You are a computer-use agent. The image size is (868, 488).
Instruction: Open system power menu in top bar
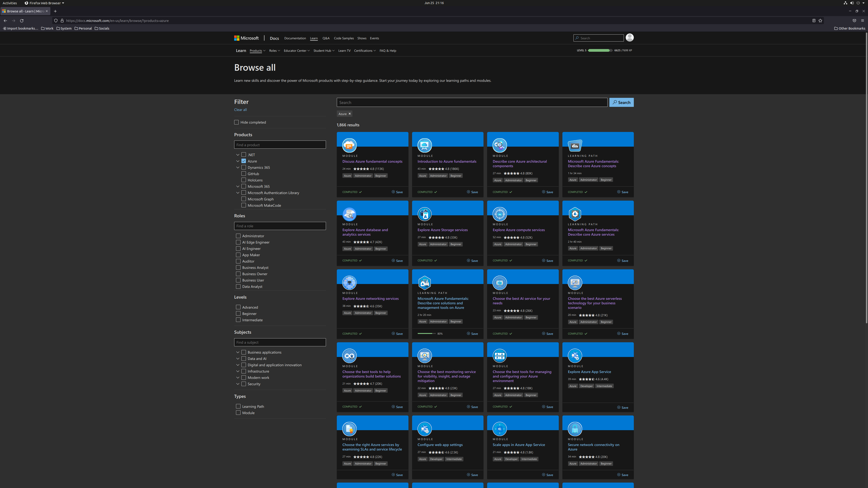(x=858, y=3)
